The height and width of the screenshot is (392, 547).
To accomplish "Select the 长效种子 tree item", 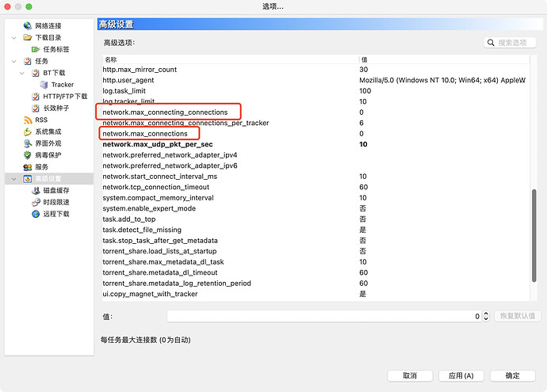I will tap(58, 108).
